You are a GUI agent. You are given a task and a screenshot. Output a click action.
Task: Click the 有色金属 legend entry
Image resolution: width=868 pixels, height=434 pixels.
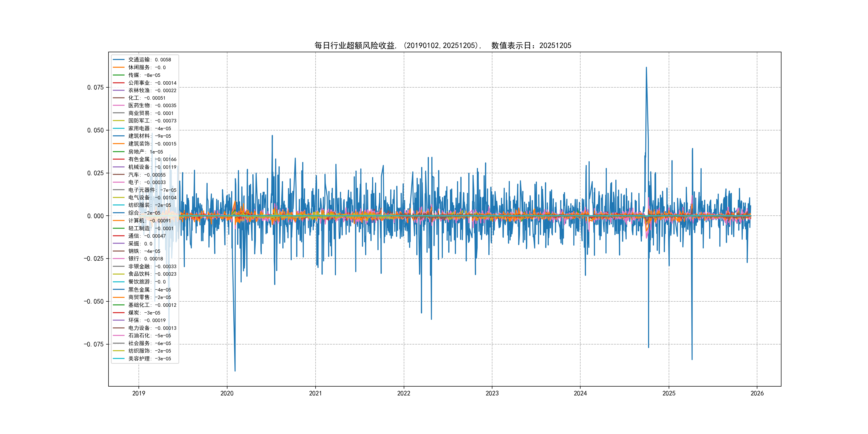coord(152,159)
